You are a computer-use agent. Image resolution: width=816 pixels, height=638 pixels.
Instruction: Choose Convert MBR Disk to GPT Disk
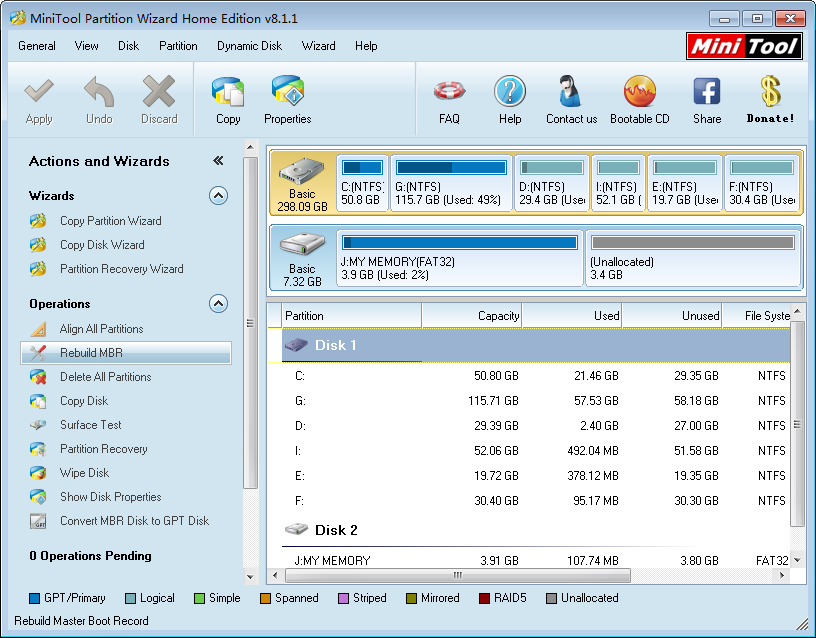(x=134, y=520)
